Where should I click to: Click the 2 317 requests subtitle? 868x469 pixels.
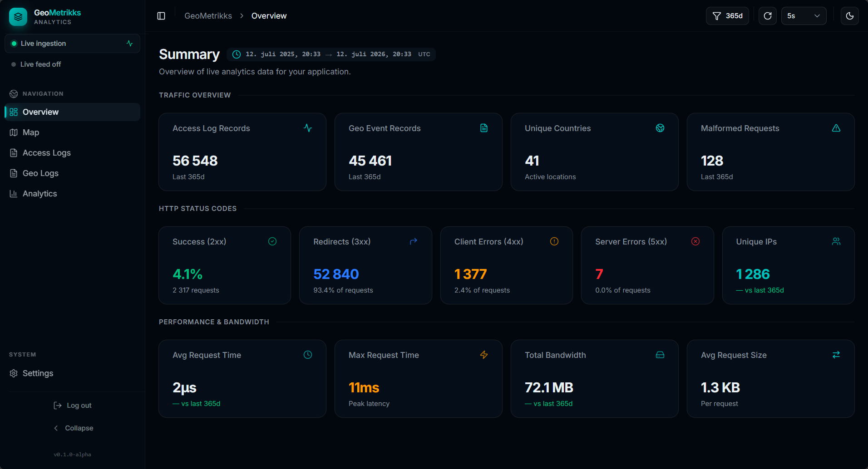196,290
